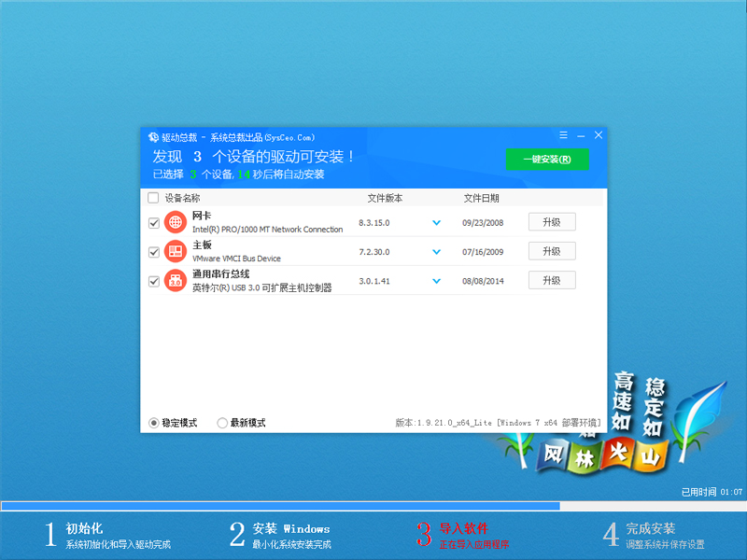747x560 pixels.
Task: Click the 网卡 network card device icon
Action: 175,222
